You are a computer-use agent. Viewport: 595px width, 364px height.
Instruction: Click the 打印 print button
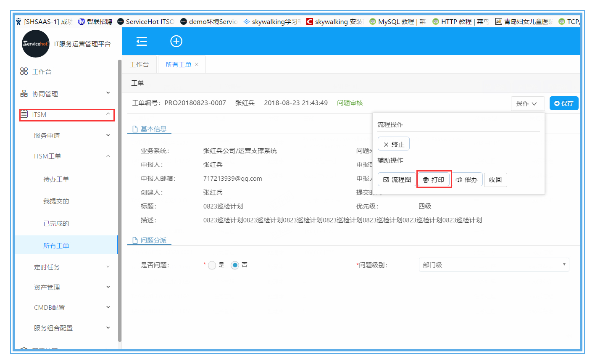[x=434, y=179]
